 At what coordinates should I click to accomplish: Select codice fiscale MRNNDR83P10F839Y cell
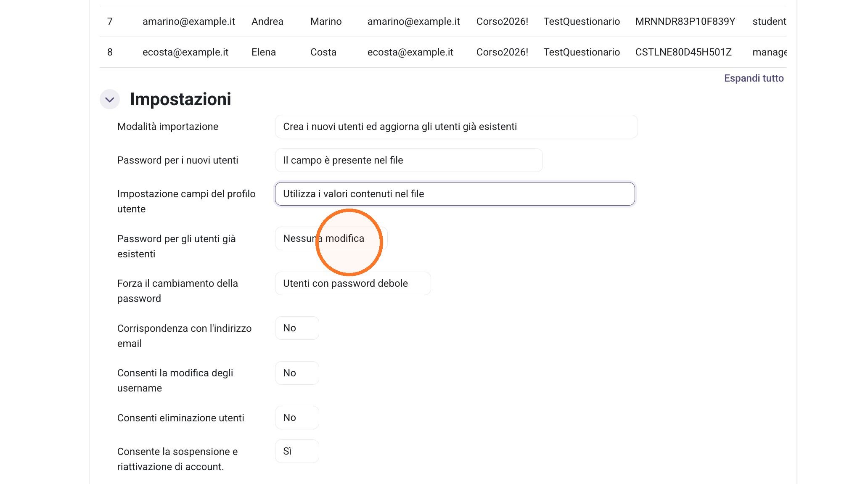point(685,21)
